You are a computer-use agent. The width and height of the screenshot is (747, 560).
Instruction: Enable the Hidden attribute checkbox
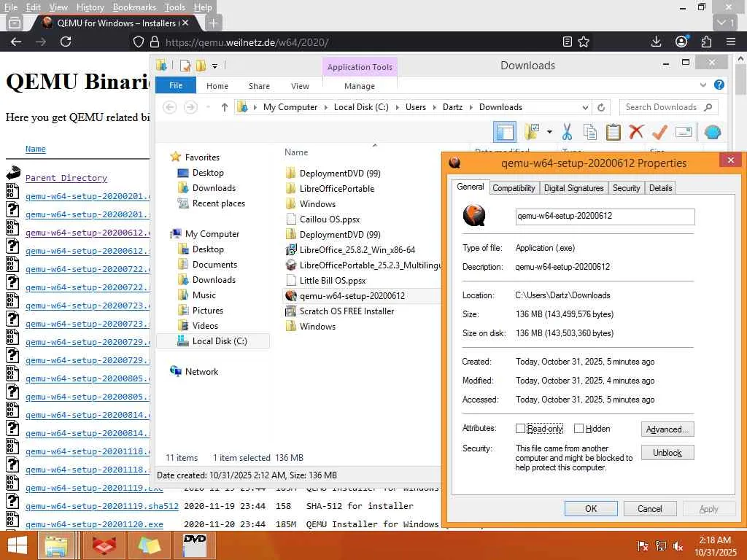[578, 429]
